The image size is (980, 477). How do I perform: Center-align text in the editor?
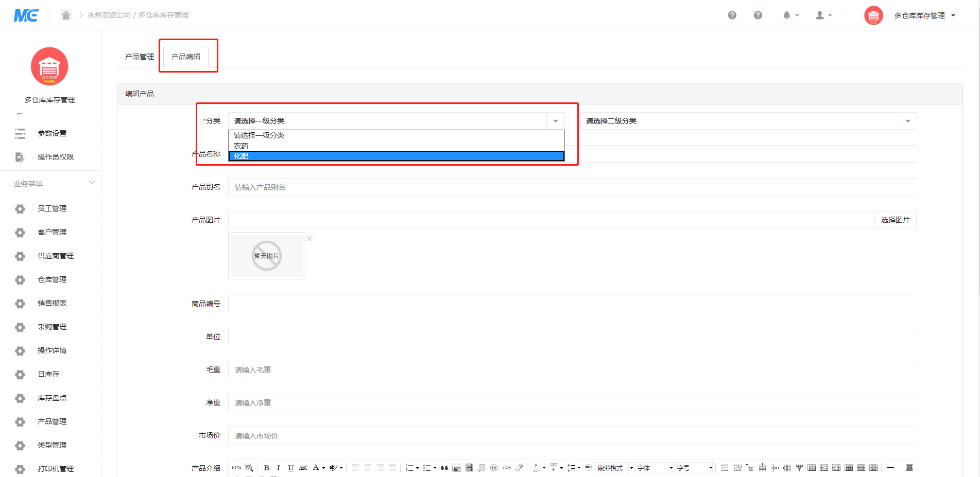click(x=368, y=468)
